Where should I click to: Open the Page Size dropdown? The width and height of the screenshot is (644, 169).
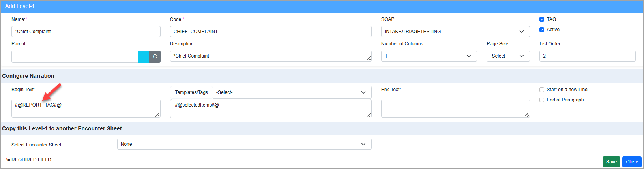click(507, 56)
